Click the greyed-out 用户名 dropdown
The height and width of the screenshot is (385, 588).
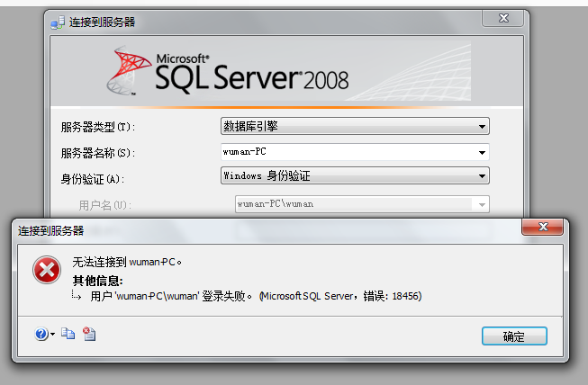[x=361, y=204]
